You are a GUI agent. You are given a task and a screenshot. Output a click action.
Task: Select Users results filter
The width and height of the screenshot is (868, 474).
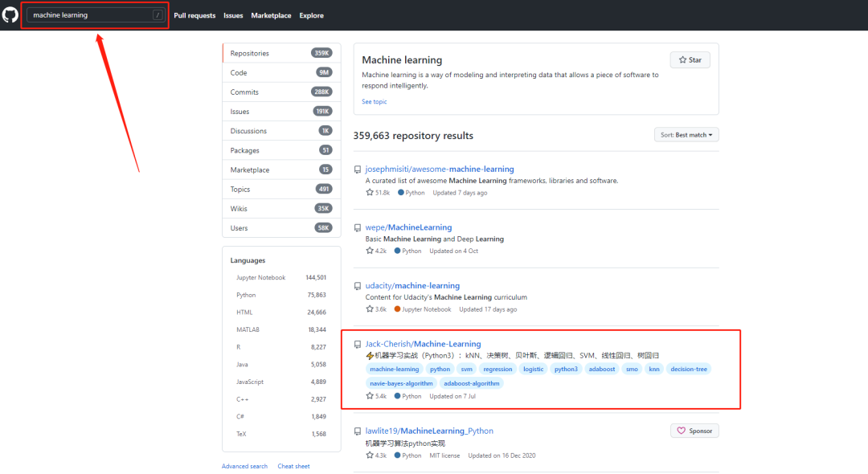[x=281, y=228]
